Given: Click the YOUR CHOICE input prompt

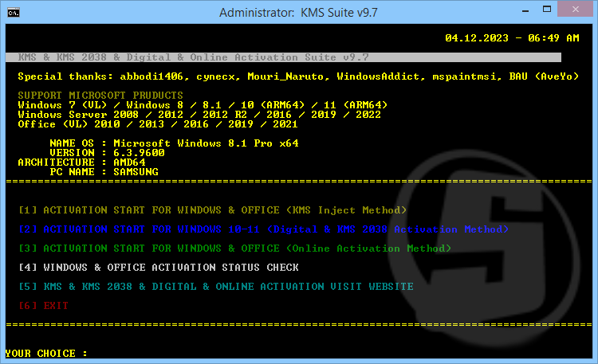Looking at the screenshot, I should [46, 354].
